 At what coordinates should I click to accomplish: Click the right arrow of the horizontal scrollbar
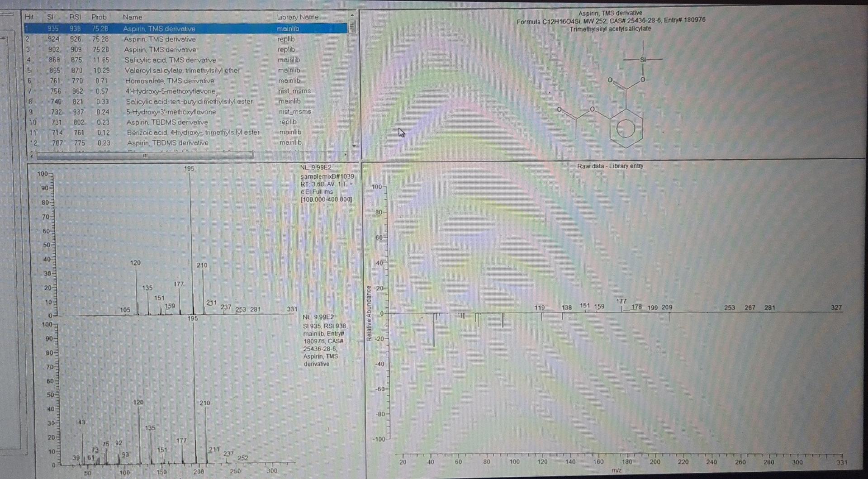(345, 155)
